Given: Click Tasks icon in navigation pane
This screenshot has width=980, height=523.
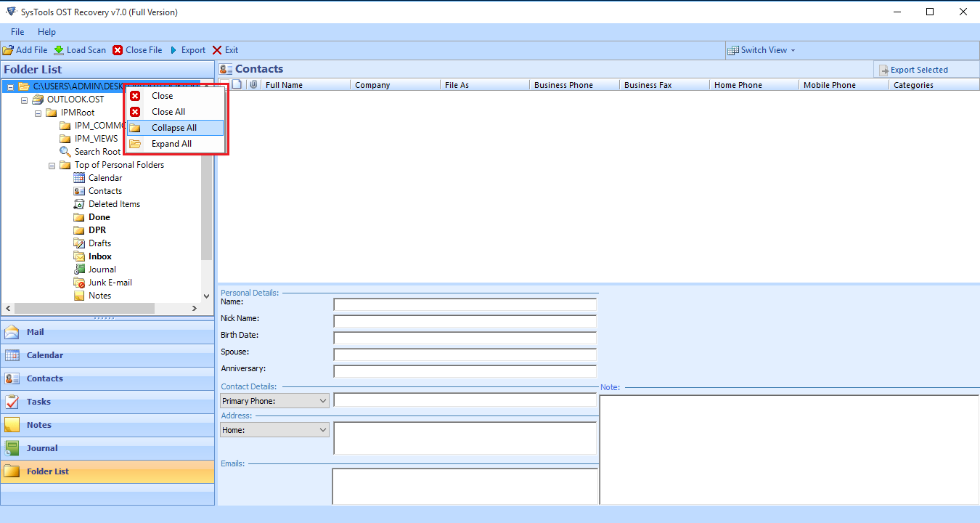Looking at the screenshot, I should [12, 402].
